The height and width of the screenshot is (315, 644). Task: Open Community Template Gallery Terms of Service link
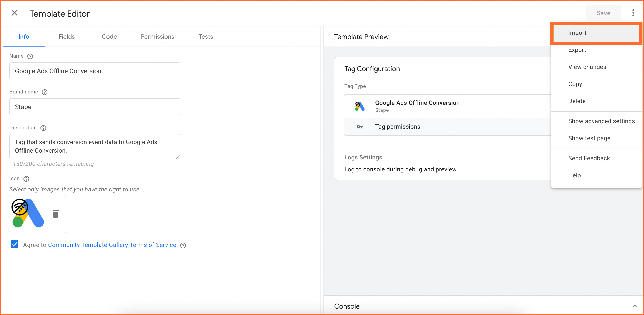click(112, 245)
